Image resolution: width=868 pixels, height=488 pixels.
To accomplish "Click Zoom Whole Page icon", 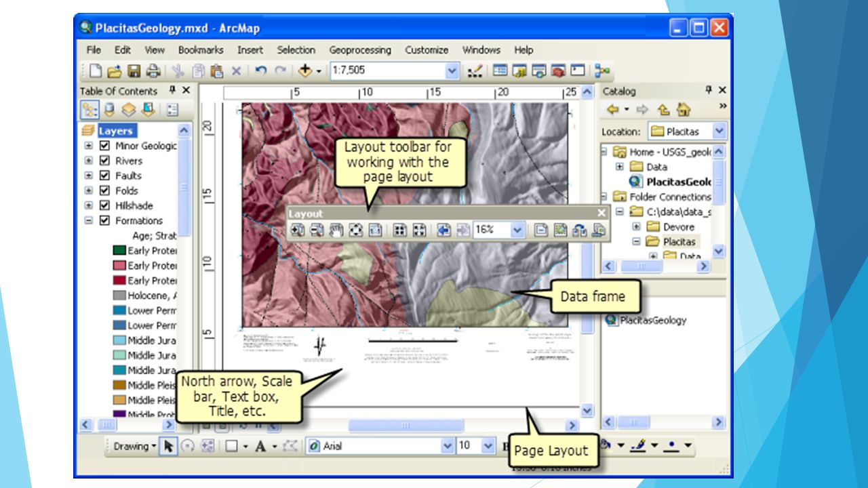I will 356,230.
